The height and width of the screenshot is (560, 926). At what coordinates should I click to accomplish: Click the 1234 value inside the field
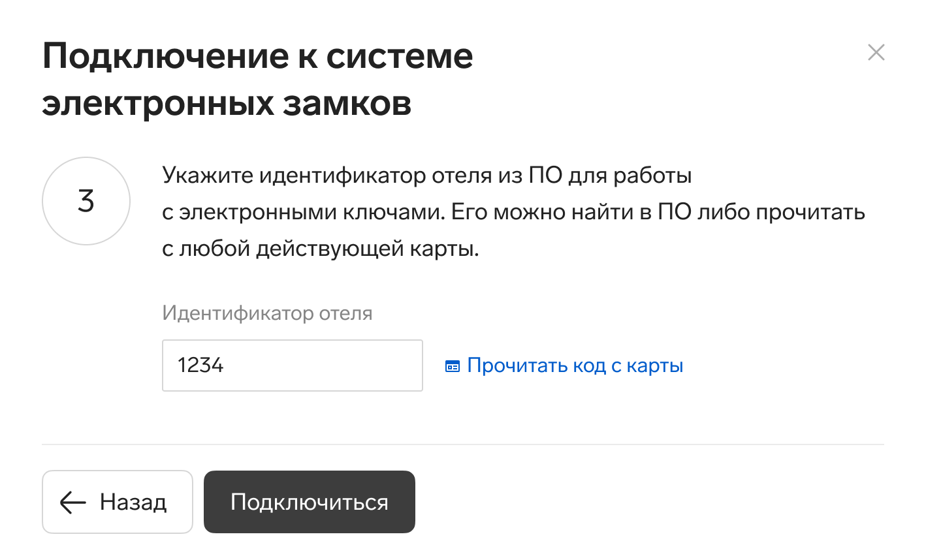pyautogui.click(x=200, y=366)
